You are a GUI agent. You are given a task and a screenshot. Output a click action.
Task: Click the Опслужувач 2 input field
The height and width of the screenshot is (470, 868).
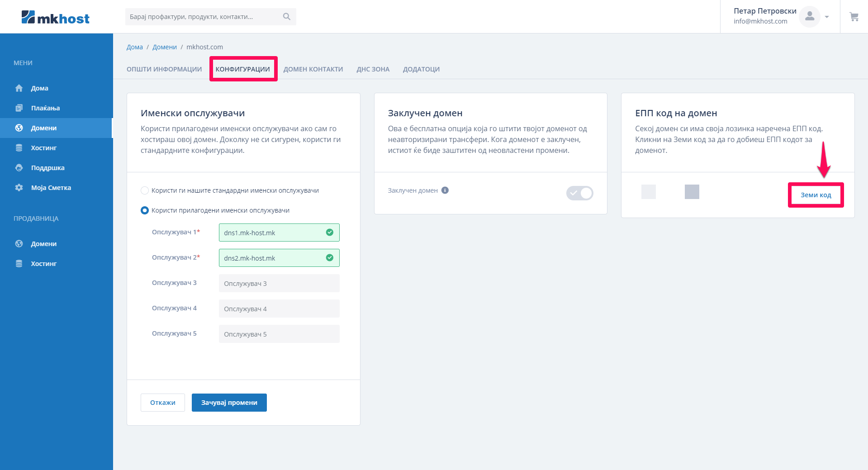[279, 258]
